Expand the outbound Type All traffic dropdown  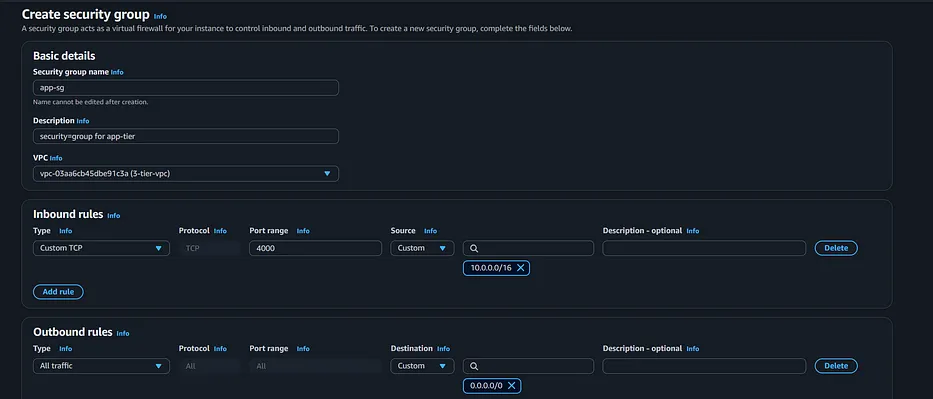click(101, 366)
